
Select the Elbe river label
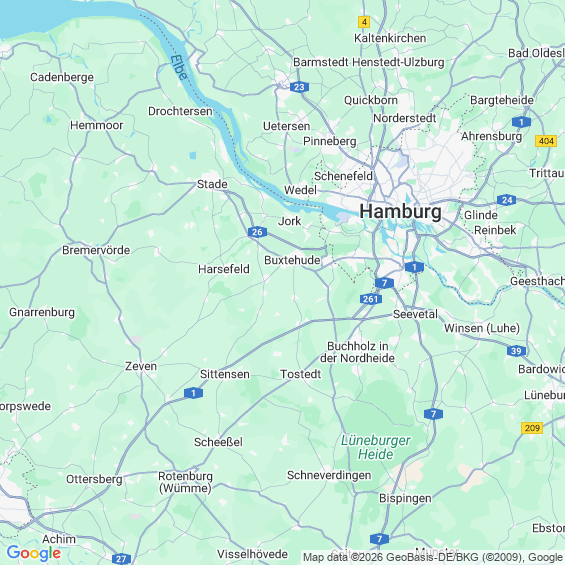(x=179, y=67)
